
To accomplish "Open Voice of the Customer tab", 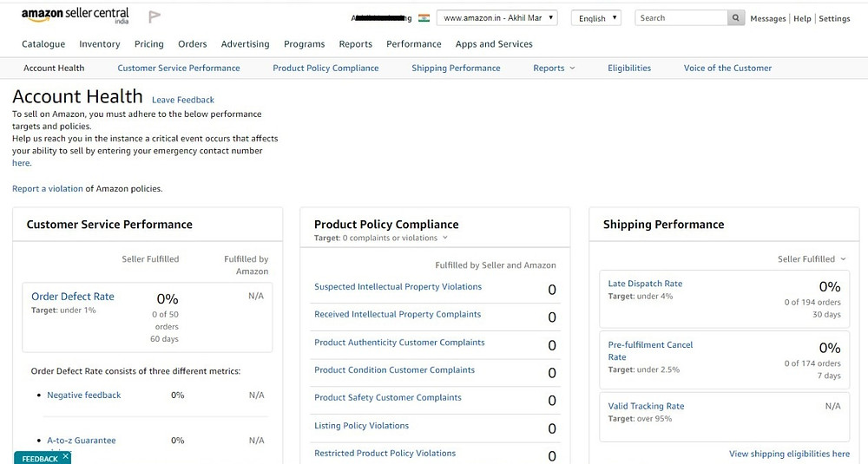I will click(x=727, y=68).
